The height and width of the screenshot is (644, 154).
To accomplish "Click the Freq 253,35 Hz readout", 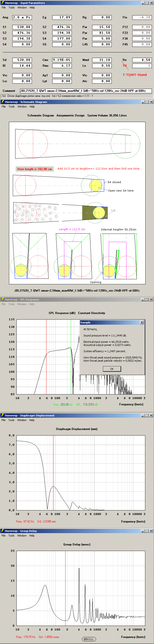I will (x=63, y=405).
